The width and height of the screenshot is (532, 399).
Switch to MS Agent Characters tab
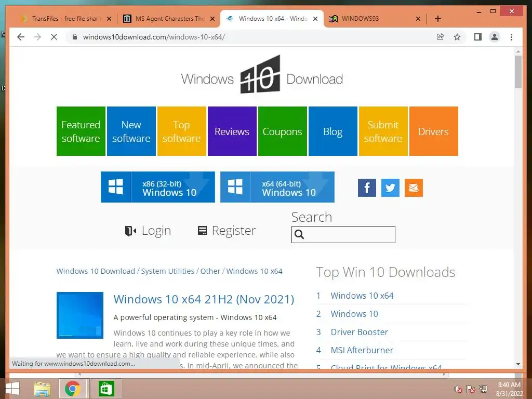click(x=169, y=19)
